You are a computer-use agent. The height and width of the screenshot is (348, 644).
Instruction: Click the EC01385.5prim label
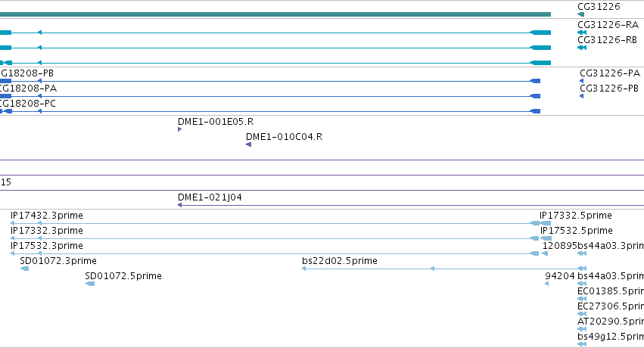coord(611,291)
